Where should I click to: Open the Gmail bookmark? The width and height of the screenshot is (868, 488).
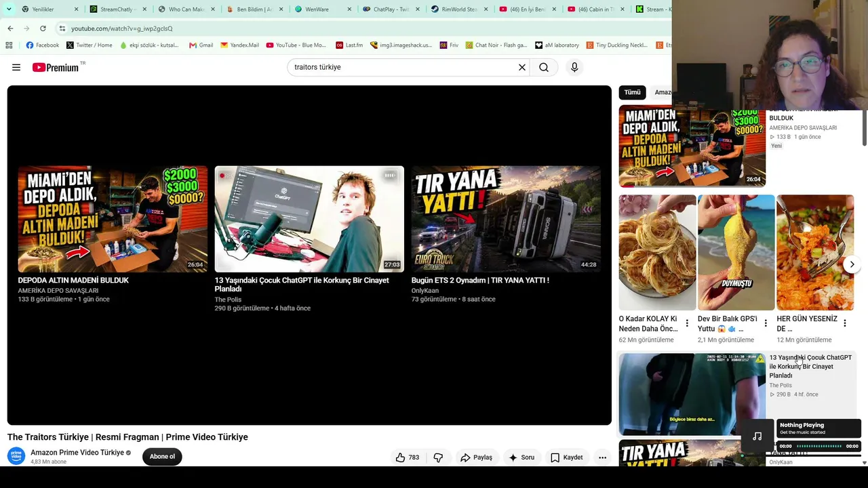tap(201, 45)
